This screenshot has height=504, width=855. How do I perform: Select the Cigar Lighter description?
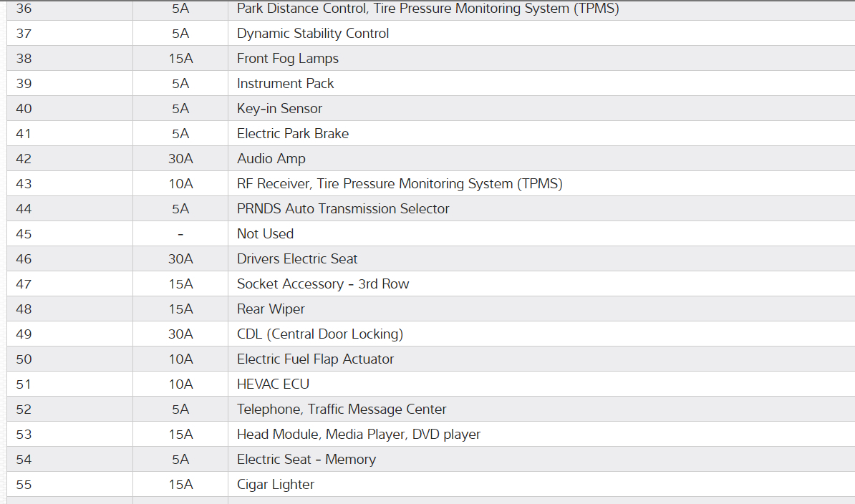[x=276, y=485]
